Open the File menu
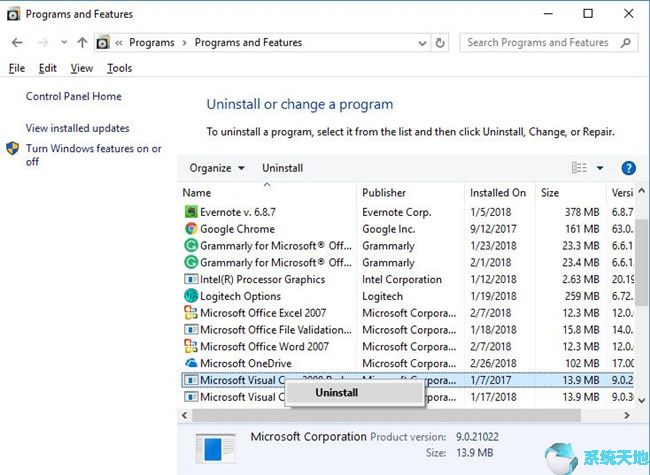 (x=17, y=68)
